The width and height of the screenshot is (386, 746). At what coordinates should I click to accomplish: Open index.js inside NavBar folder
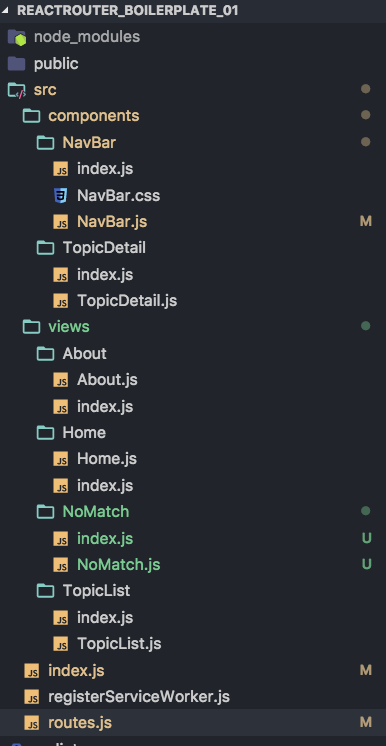pos(105,169)
